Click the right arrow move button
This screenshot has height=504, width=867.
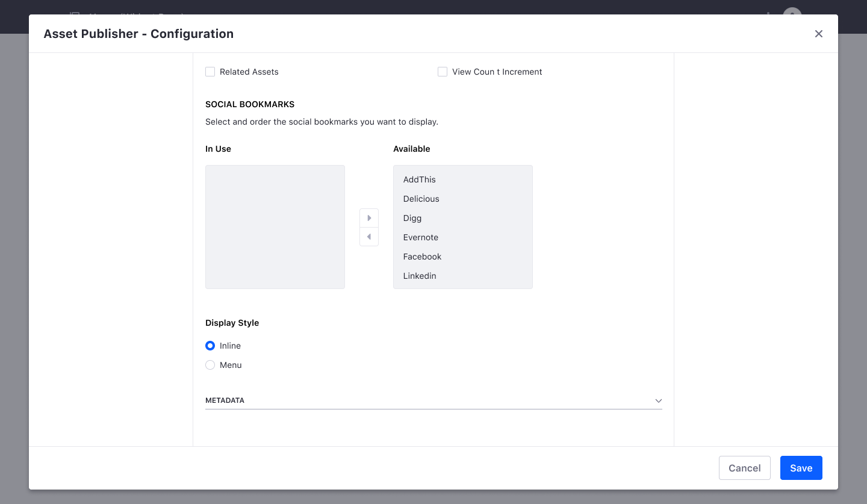pyautogui.click(x=369, y=218)
